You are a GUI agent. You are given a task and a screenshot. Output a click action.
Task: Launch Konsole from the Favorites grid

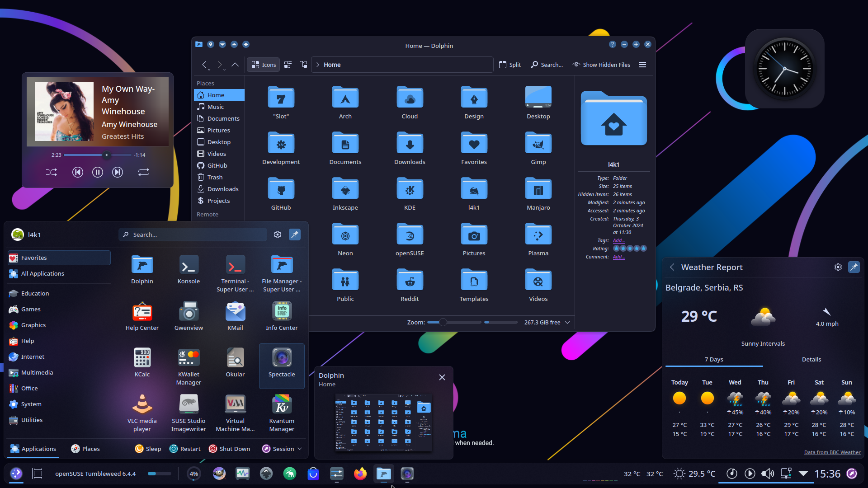point(189,270)
